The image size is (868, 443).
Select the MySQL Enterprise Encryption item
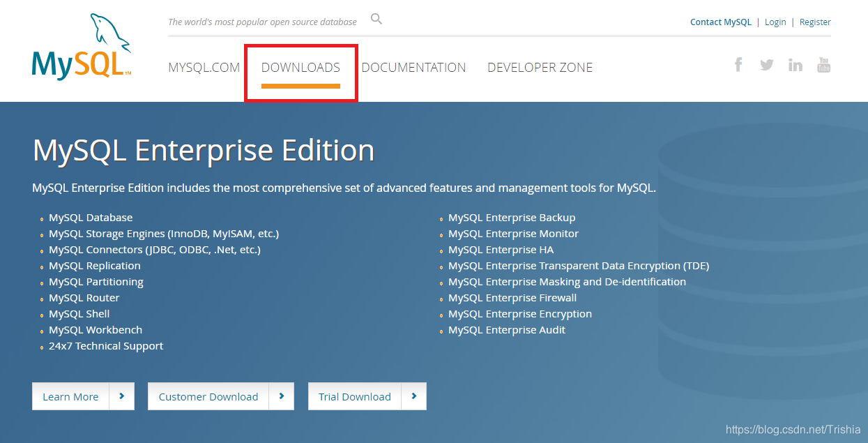[x=520, y=314]
